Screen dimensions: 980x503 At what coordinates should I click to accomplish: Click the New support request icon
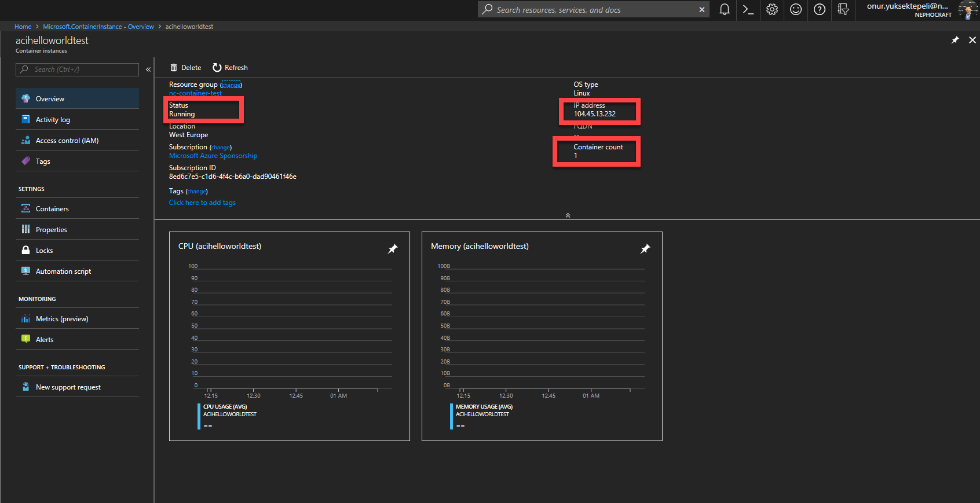(x=25, y=387)
